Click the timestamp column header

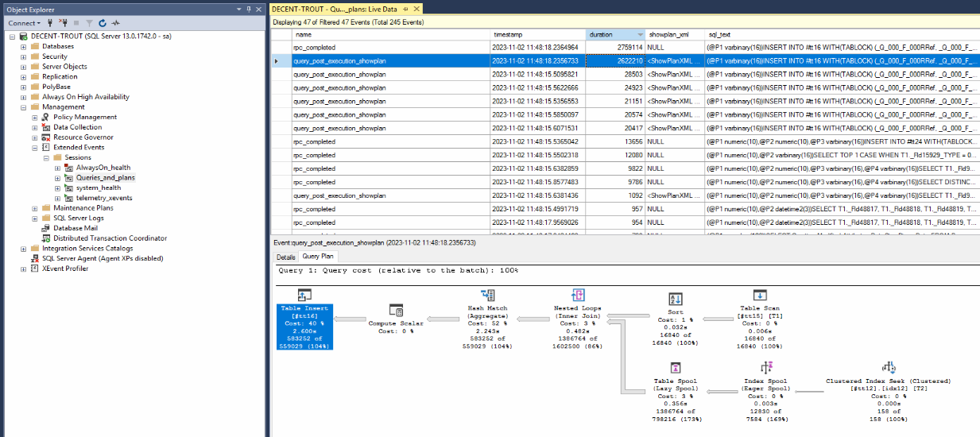click(x=537, y=35)
